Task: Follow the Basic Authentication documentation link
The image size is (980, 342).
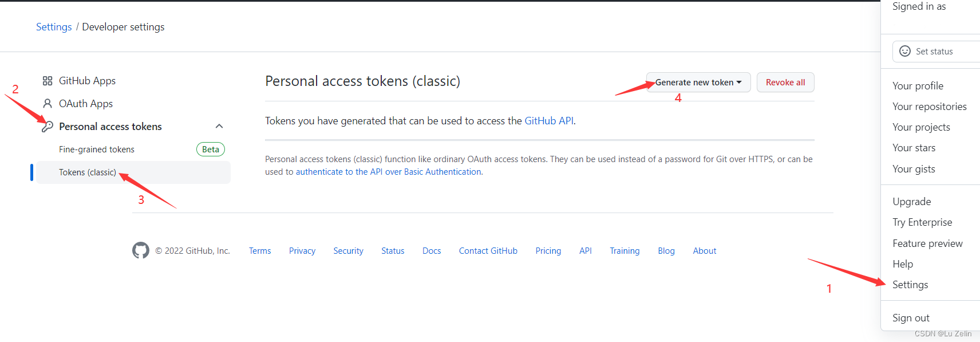Action: coord(389,172)
